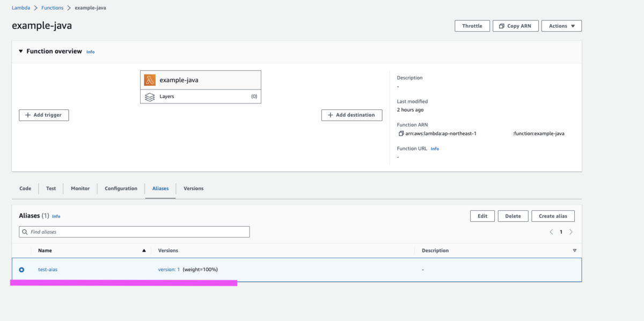Click Add destination
Viewport: 644px width, 321px height.
[x=352, y=115]
